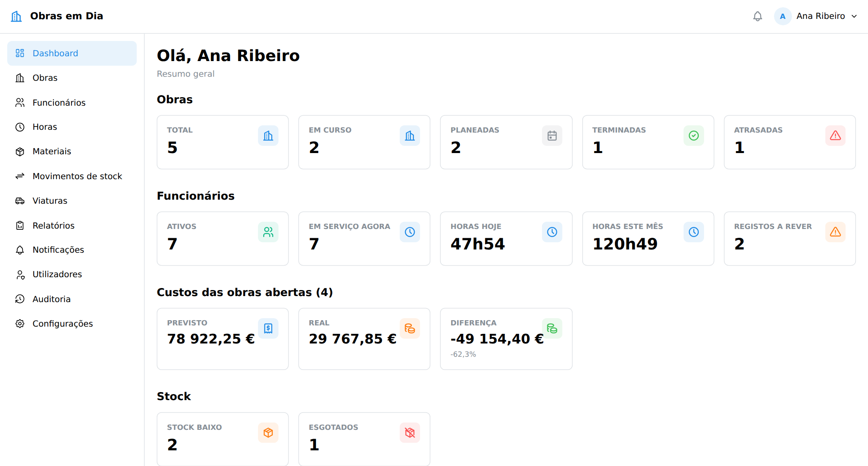Viewport: 868px width, 466px height.
Task: Click the receipt icon on Previsto card
Action: coord(268,329)
